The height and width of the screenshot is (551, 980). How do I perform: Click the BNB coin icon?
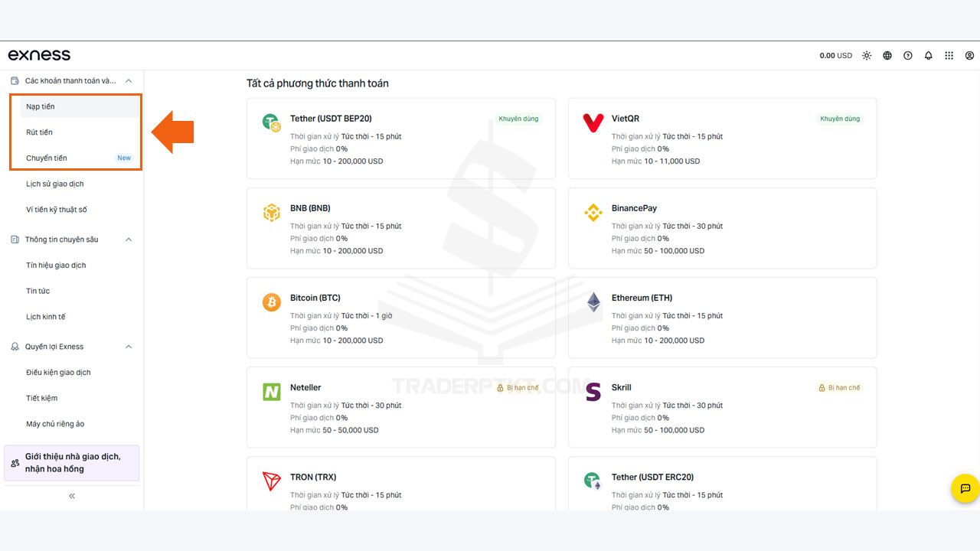click(272, 213)
